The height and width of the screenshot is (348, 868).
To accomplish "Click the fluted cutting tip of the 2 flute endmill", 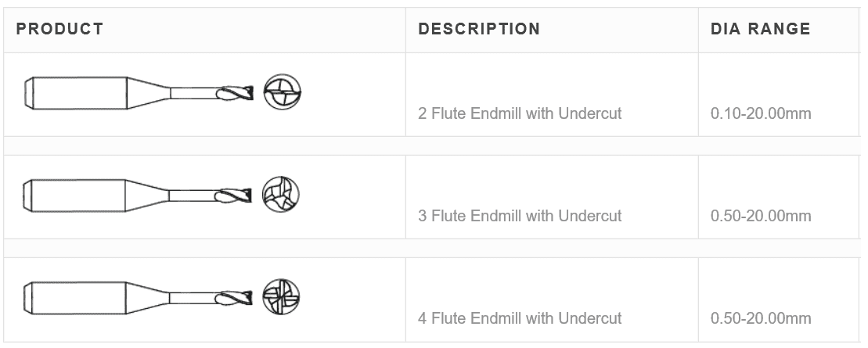I will pyautogui.click(x=237, y=94).
